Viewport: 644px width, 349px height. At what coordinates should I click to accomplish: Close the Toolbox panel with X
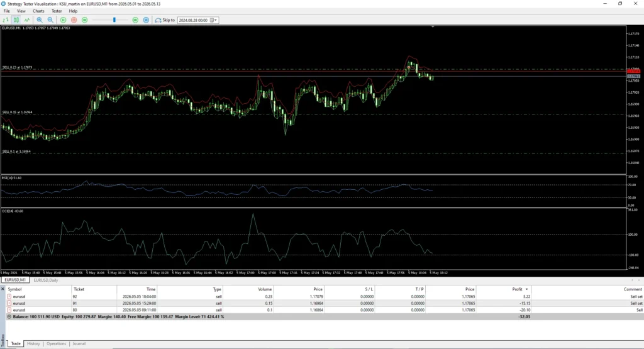3,289
